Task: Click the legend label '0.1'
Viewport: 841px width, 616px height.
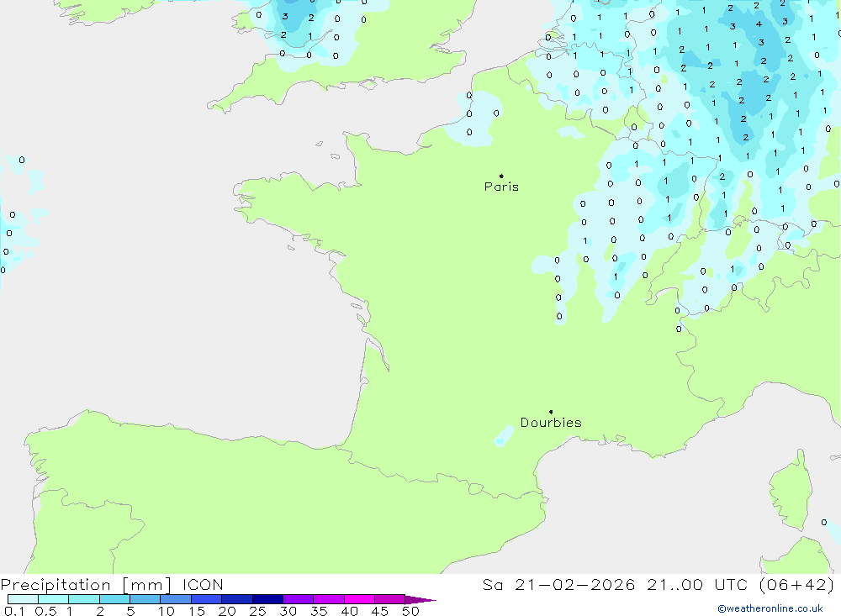Action: (14, 611)
